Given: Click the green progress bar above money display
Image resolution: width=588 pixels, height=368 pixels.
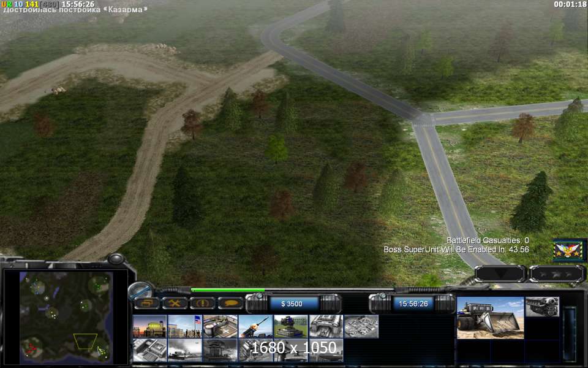Looking at the screenshot, I should coord(228,290).
